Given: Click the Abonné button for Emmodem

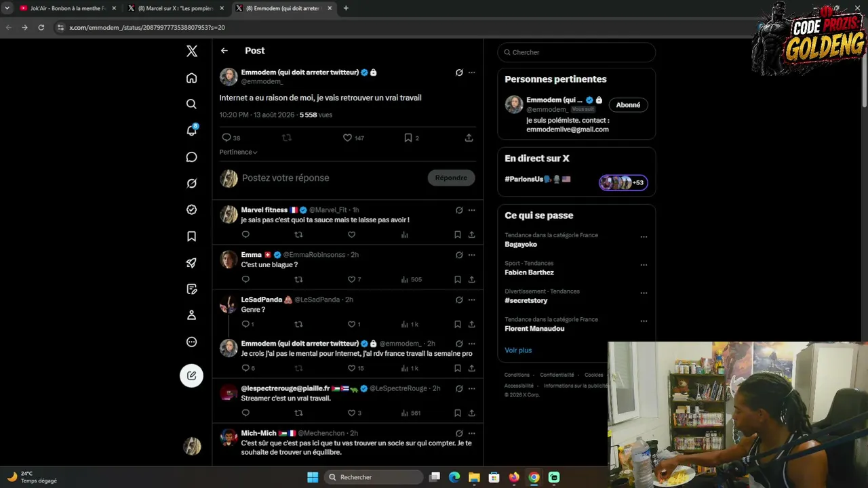Looking at the screenshot, I should 628,105.
